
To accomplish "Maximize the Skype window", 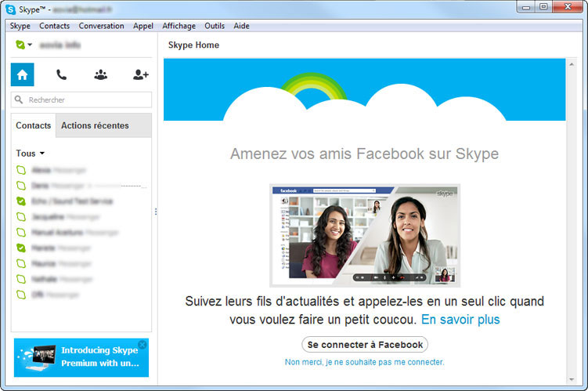I will tap(543, 7).
